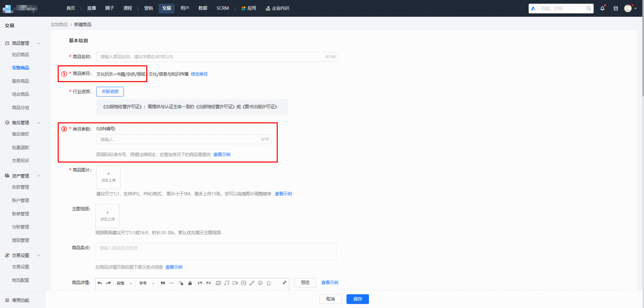Screen dimensions: 644x308
Task: Open the 应用 top menu
Action: (249, 8)
